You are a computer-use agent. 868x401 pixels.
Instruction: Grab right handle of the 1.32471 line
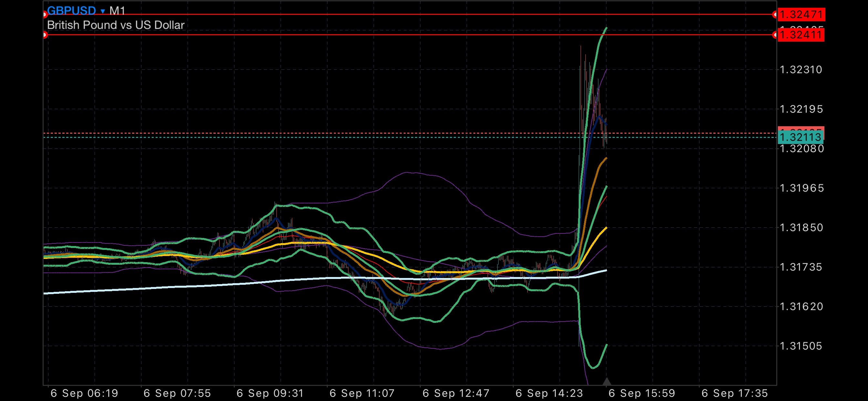tap(775, 15)
